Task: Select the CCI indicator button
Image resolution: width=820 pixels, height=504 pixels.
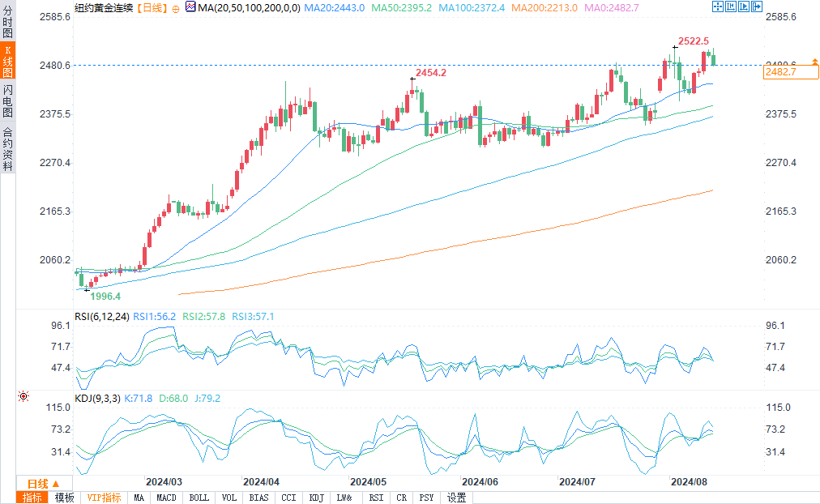Action: coord(288,498)
